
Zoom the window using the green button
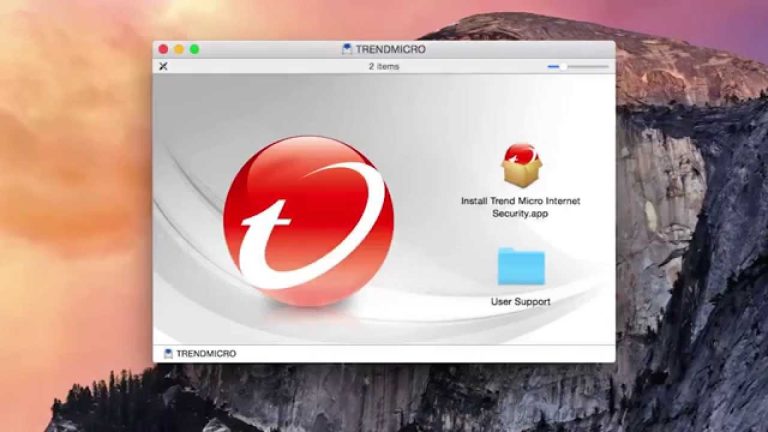click(194, 49)
